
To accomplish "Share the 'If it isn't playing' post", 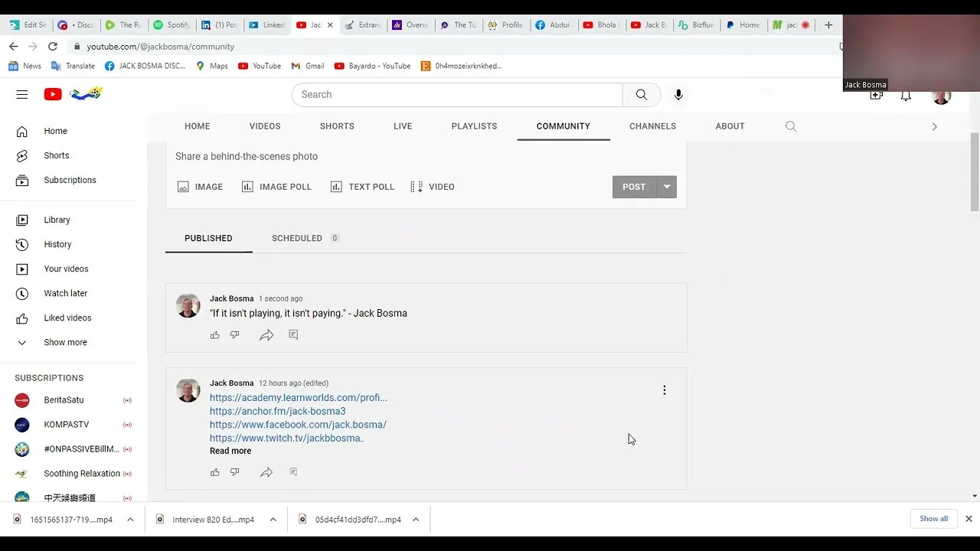I will coord(266,335).
